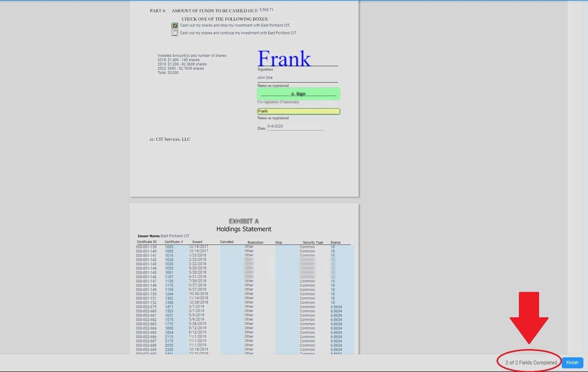Click the "2 of 2 Fields Completed" status
Viewport: 588px width, 372px height.
click(531, 362)
